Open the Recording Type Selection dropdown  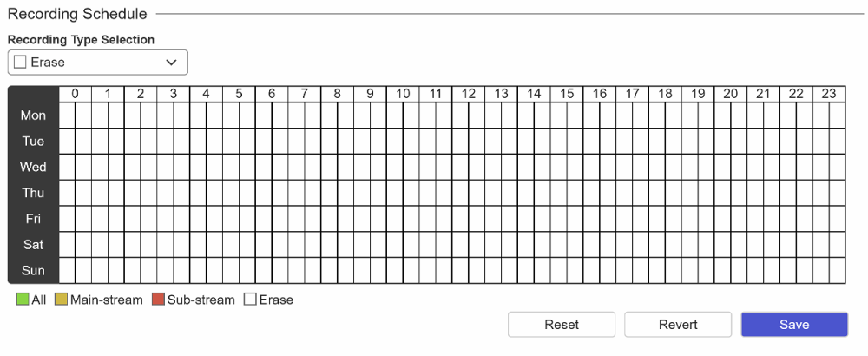click(x=97, y=63)
